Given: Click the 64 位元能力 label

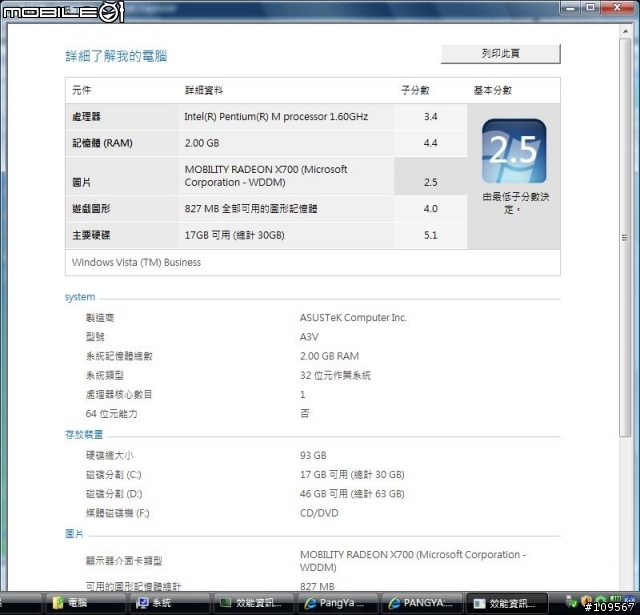Looking at the screenshot, I should pyautogui.click(x=111, y=414).
